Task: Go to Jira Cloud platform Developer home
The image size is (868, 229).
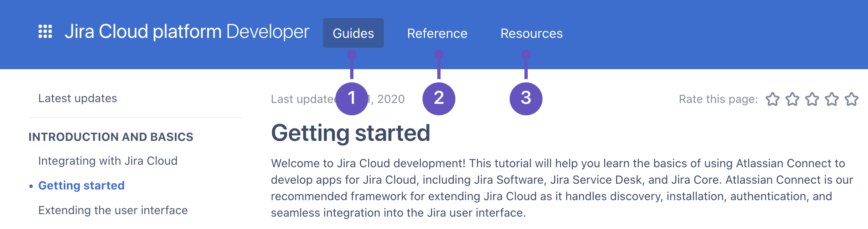Action: [187, 32]
